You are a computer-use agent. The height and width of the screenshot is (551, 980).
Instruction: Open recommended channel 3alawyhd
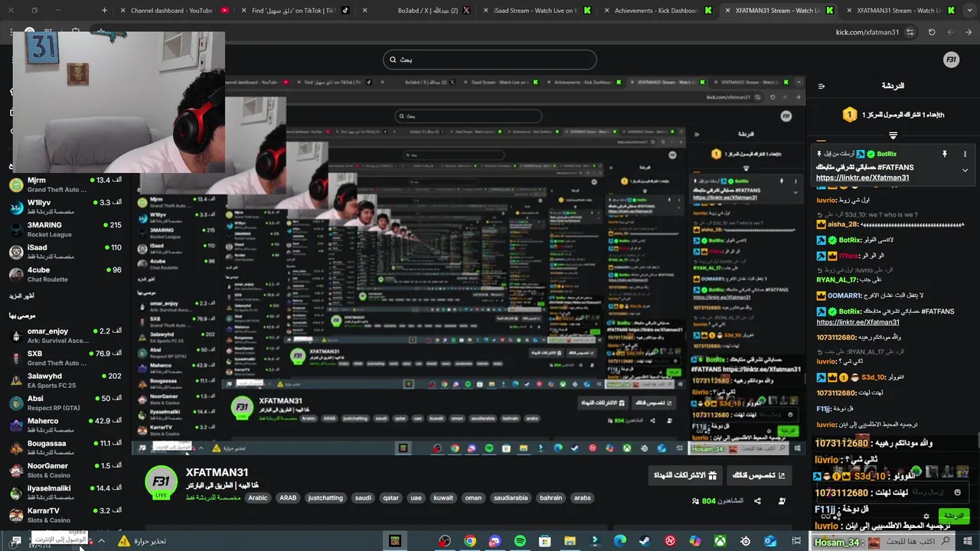point(65,380)
